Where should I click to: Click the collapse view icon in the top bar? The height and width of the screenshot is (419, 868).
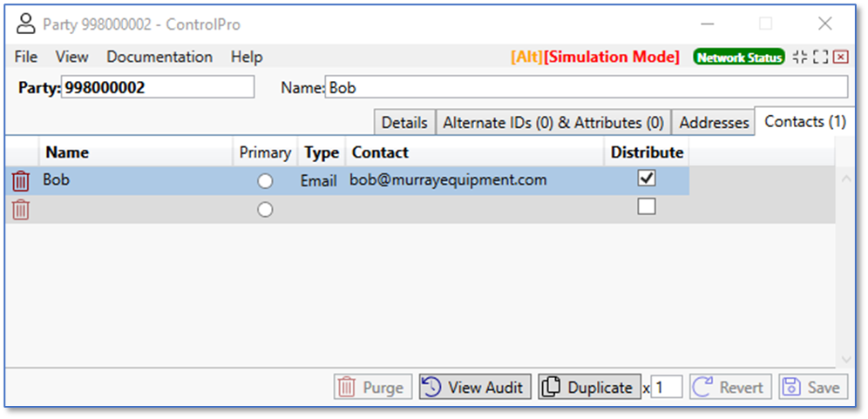800,57
